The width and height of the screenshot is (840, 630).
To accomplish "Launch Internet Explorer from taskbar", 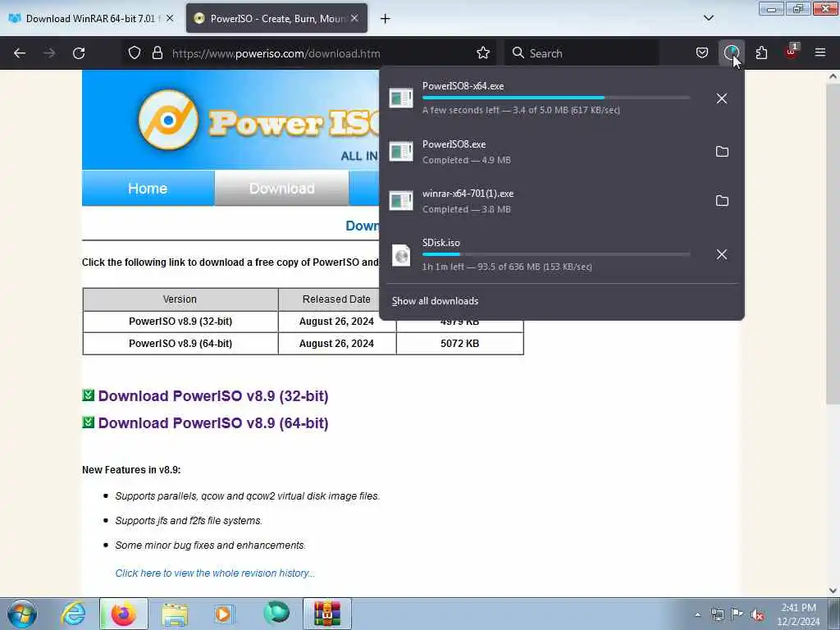I will (73, 614).
